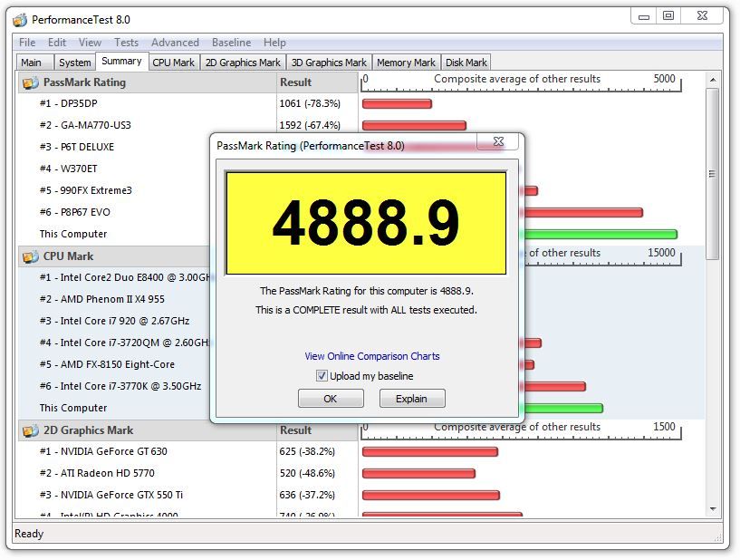Click the Explain button
Screen dimensions: 740x560
(412, 399)
